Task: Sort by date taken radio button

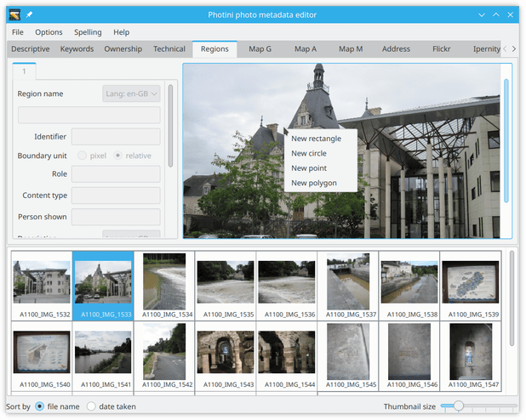Action: 91,406
